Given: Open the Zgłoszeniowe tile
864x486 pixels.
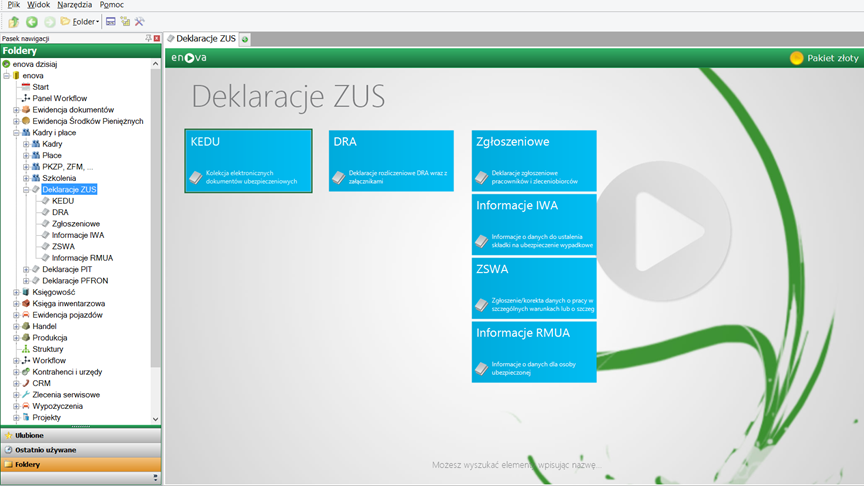Looking at the screenshot, I should pyautogui.click(x=534, y=161).
